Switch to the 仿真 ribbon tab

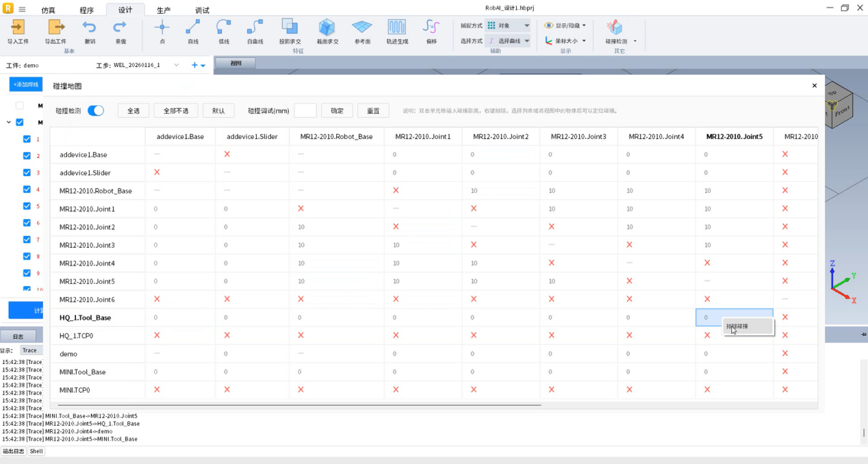tap(49, 10)
